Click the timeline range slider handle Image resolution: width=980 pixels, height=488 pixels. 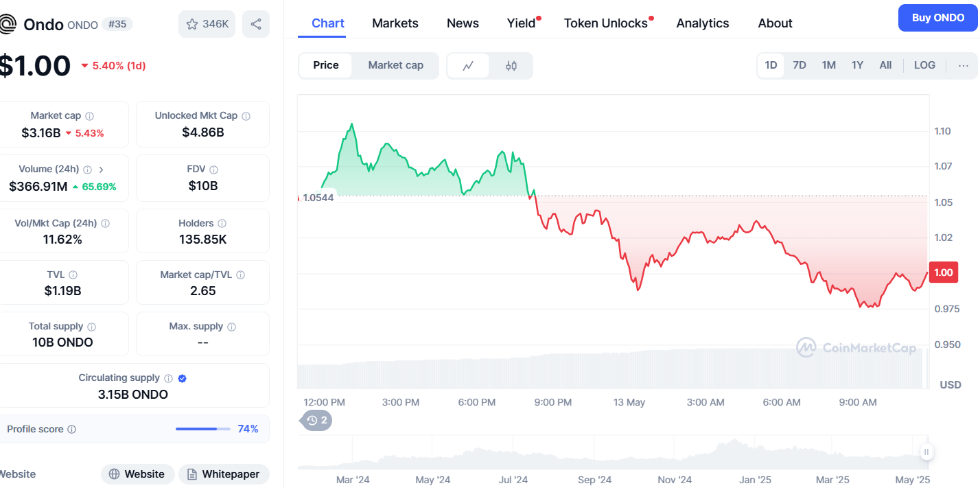pyautogui.click(x=926, y=452)
